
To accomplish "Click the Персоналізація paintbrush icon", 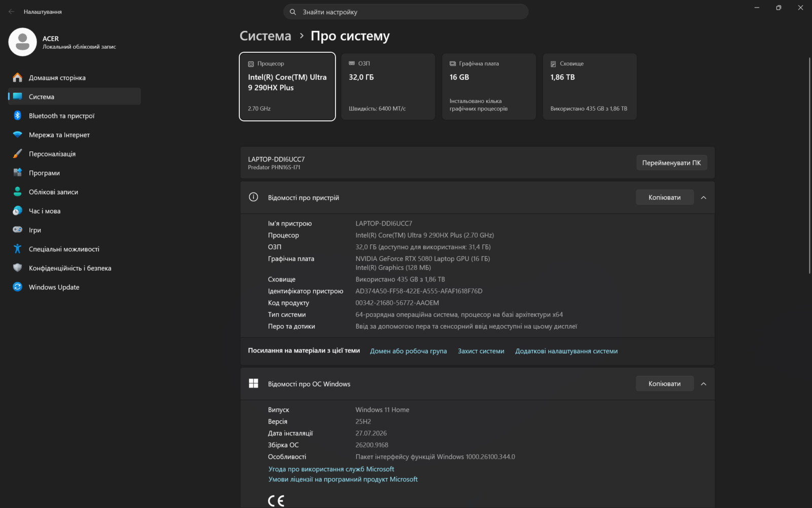I will [17, 154].
